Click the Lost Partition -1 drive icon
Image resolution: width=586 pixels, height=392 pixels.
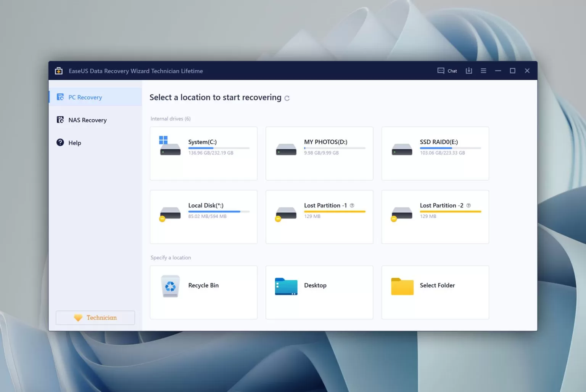pyautogui.click(x=286, y=214)
